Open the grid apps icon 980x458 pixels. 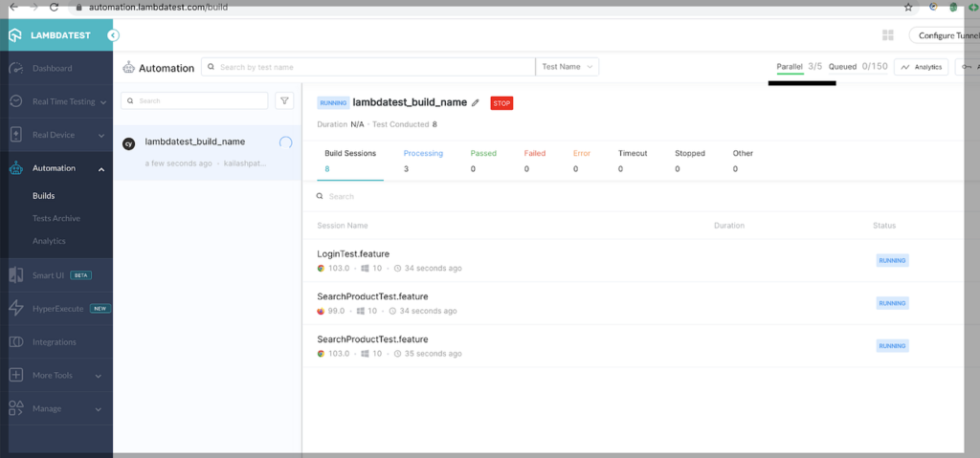[887, 35]
